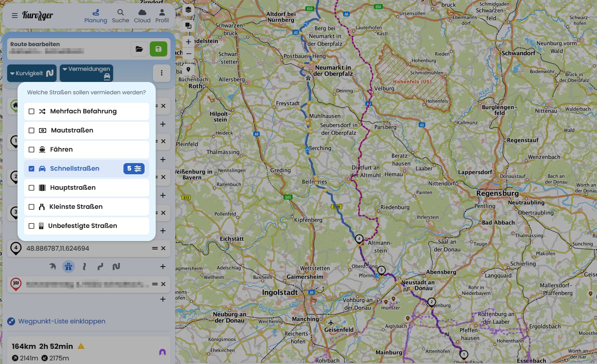597x364 pixels.
Task: Click the green save route icon
Action: pyautogui.click(x=158, y=49)
